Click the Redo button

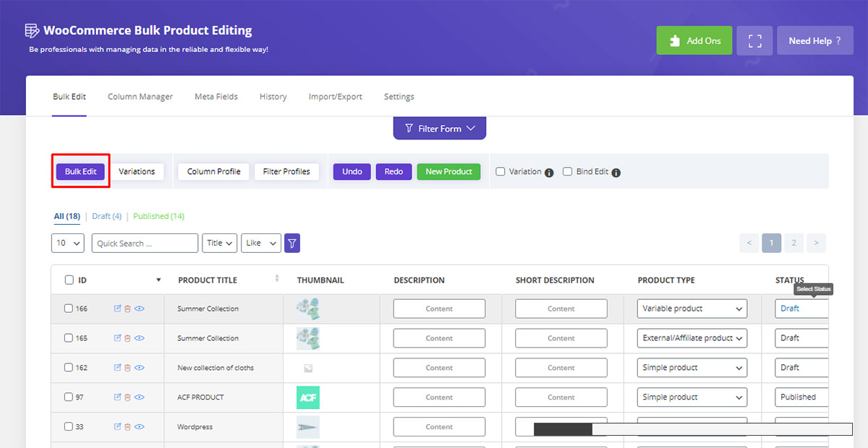394,172
